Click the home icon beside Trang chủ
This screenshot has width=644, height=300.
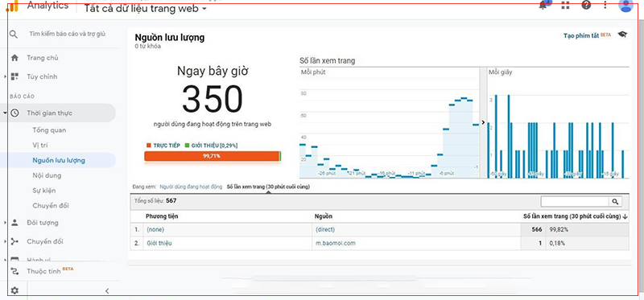(x=14, y=58)
